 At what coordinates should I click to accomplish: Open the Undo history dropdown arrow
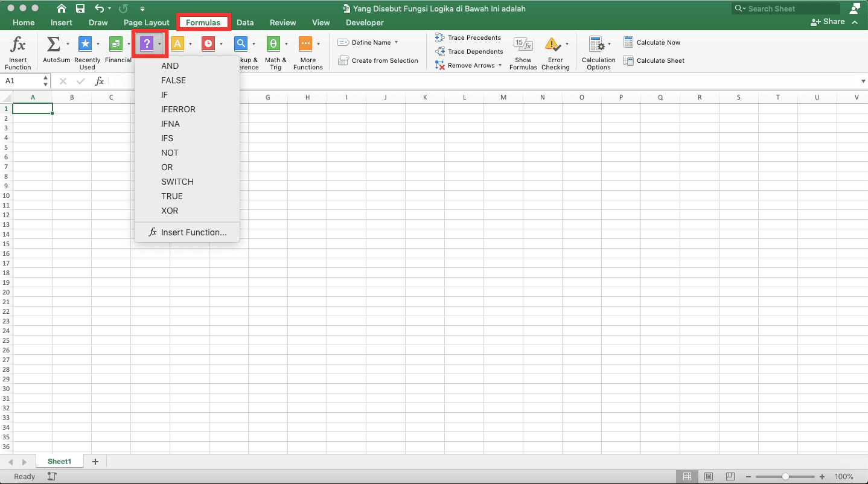tap(110, 9)
